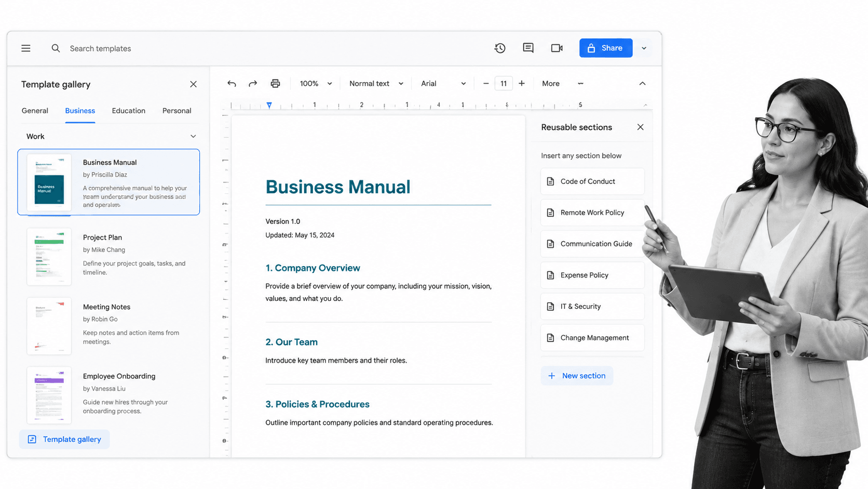
Task: Open the comments icon
Action: [528, 48]
